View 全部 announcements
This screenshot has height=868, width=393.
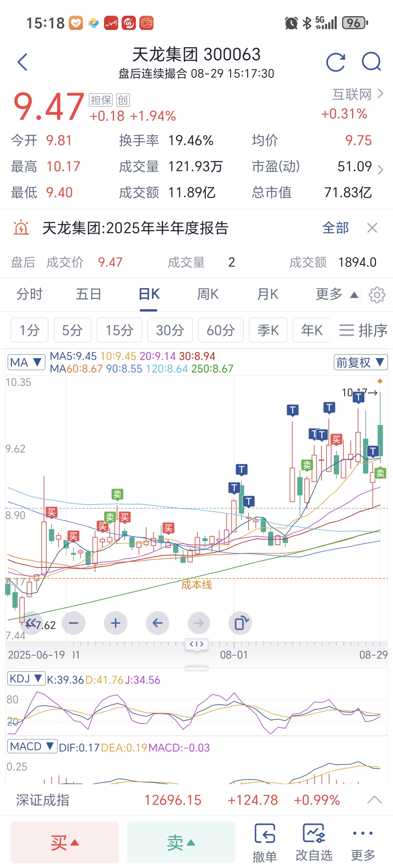pyautogui.click(x=336, y=228)
